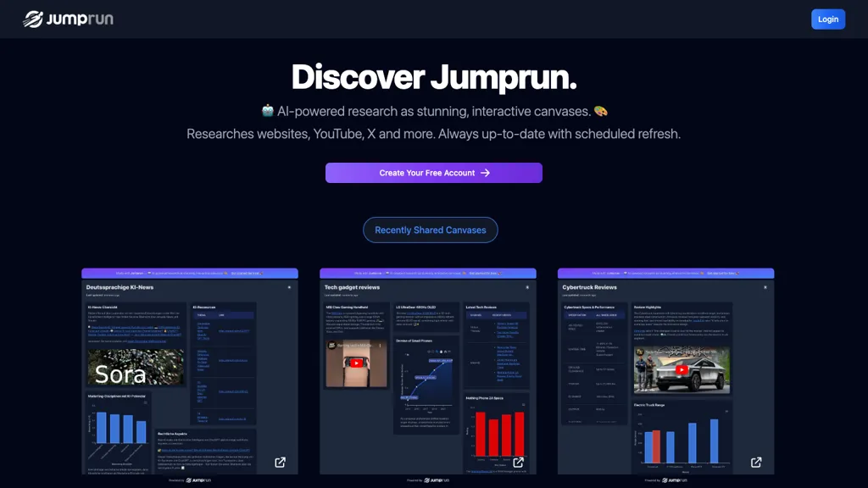Select the Recently Shared Canvases button

[430, 230]
